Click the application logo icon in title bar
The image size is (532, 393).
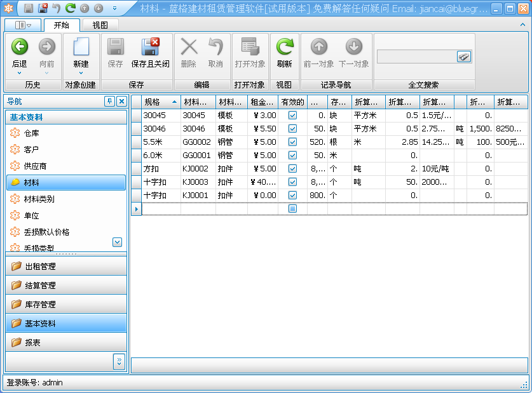tap(8, 8)
